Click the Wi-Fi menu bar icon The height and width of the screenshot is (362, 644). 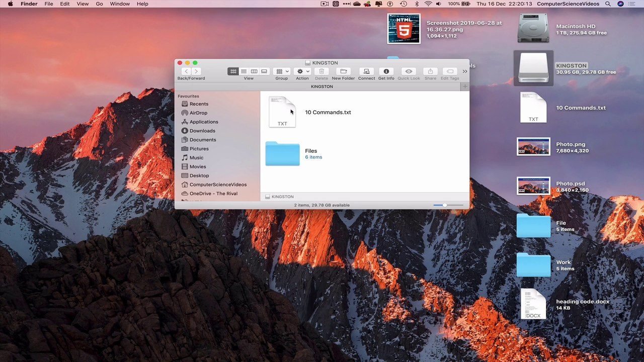[428, 4]
